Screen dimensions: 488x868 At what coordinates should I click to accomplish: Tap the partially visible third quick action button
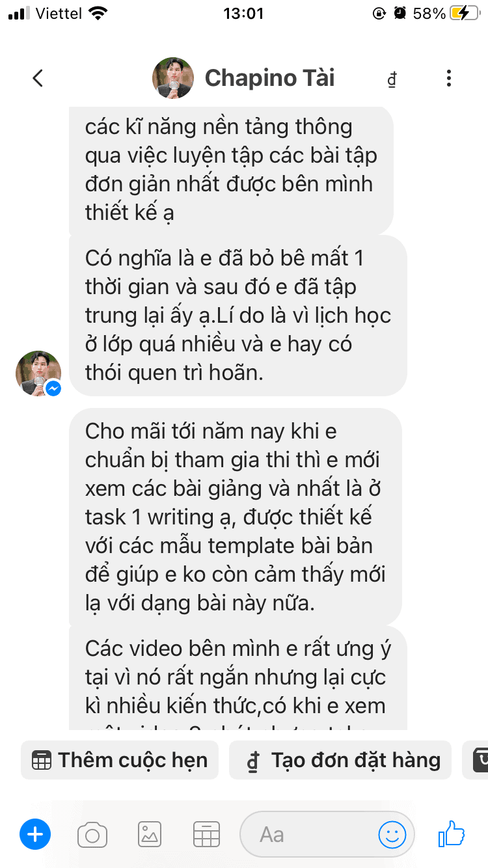click(476, 760)
